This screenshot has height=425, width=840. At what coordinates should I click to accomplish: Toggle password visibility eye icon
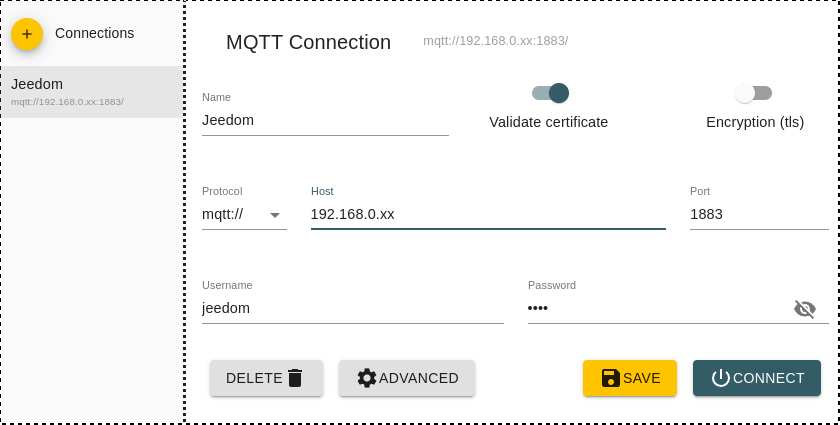pyautogui.click(x=805, y=309)
